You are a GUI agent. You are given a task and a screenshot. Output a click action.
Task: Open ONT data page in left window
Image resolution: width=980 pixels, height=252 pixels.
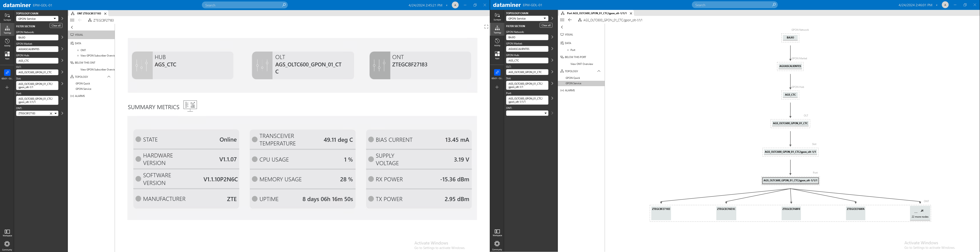pos(83,50)
